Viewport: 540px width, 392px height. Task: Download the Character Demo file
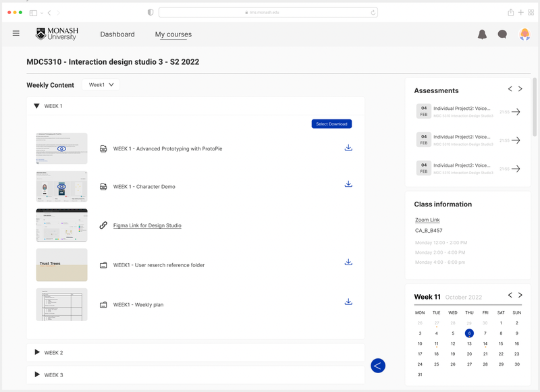point(348,184)
